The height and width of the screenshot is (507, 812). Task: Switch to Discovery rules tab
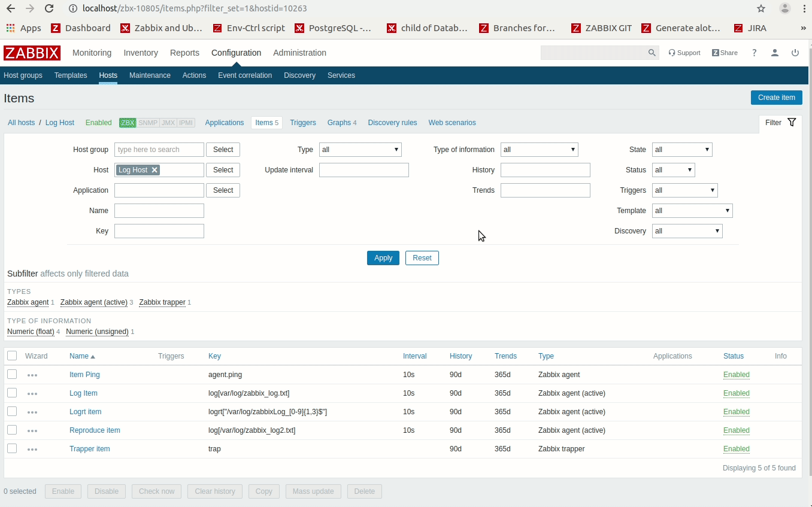pyautogui.click(x=392, y=123)
